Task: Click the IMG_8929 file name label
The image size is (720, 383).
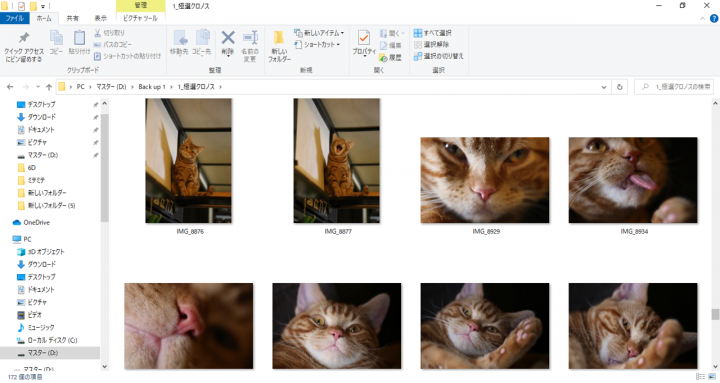Action: [x=486, y=231]
